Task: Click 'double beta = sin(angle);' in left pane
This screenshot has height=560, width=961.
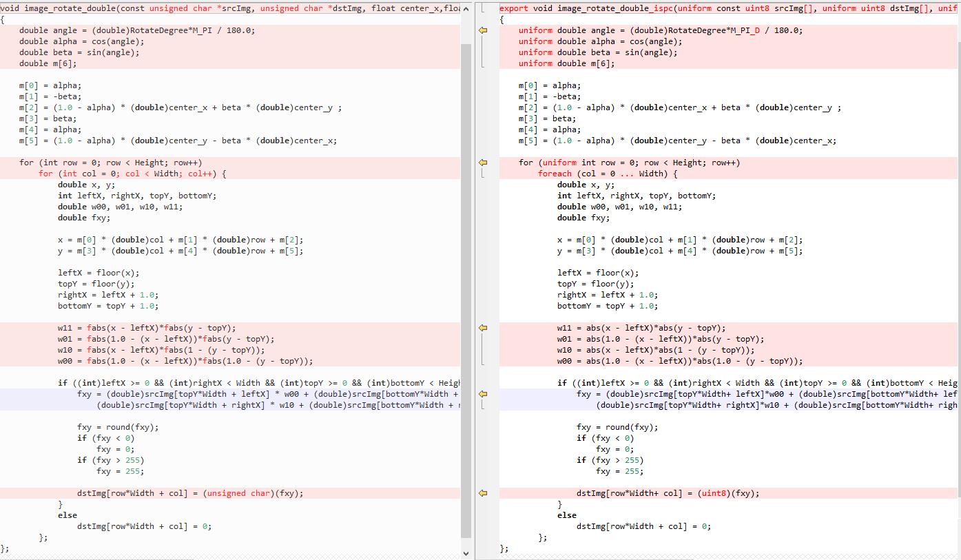Action: (x=79, y=52)
